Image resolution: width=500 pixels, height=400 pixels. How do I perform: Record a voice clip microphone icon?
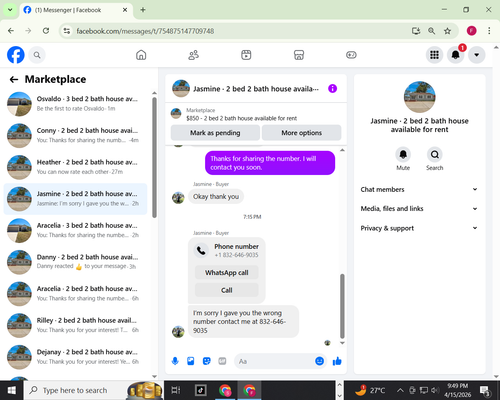pyautogui.click(x=175, y=361)
